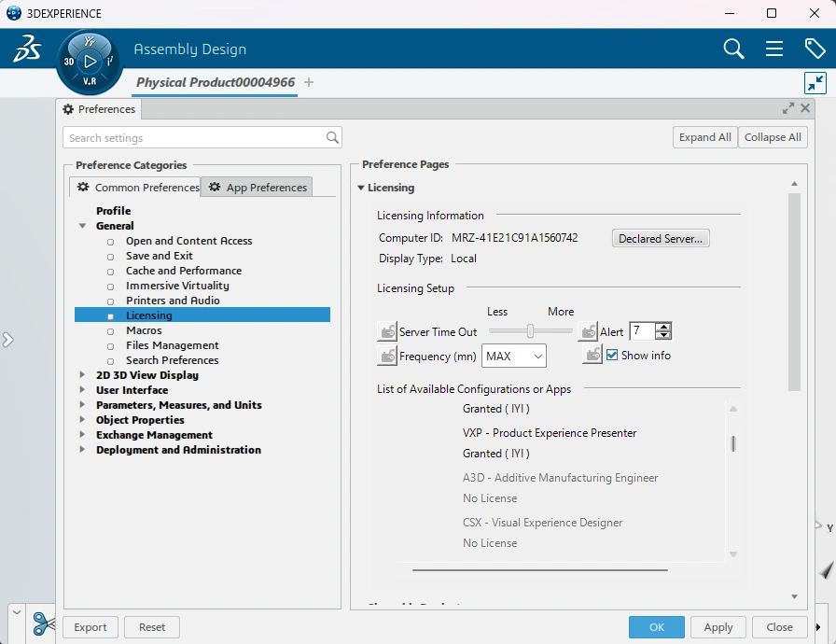Select the Preferences panel tab
The width and height of the screenshot is (836, 644).
point(99,109)
